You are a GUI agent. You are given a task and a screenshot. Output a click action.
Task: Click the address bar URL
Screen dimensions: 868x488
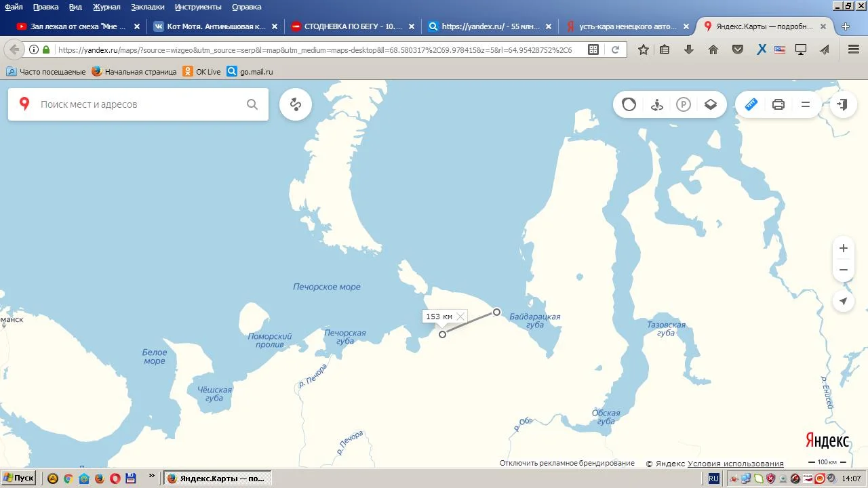tap(315, 49)
